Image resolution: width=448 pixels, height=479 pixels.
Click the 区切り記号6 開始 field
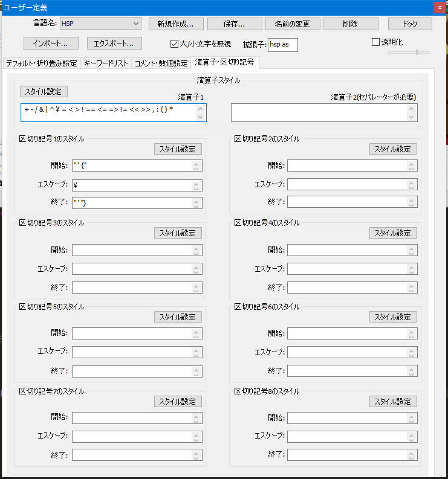pos(352,333)
